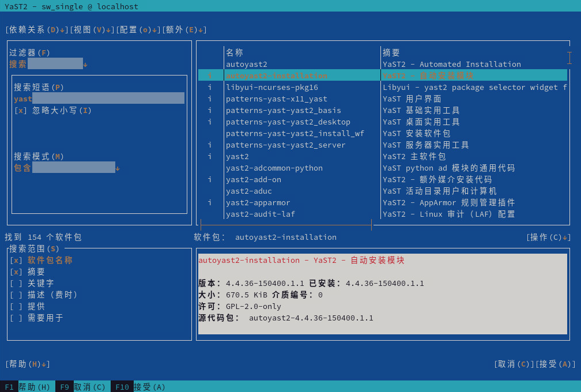The height and width of the screenshot is (392, 581).
Task: Click installed status 'i' of patterns-yast-yast2_server
Action: 210,145
